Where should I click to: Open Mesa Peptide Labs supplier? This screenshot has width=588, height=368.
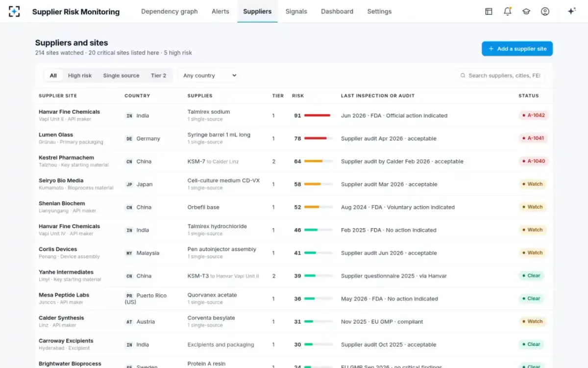click(x=64, y=295)
